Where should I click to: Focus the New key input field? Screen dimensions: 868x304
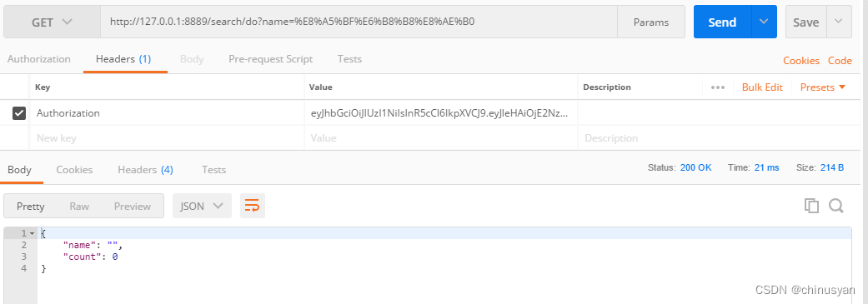166,138
